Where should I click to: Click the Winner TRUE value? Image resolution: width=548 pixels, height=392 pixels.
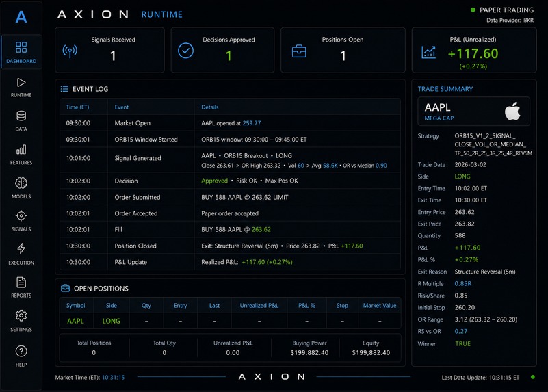pyautogui.click(x=462, y=344)
